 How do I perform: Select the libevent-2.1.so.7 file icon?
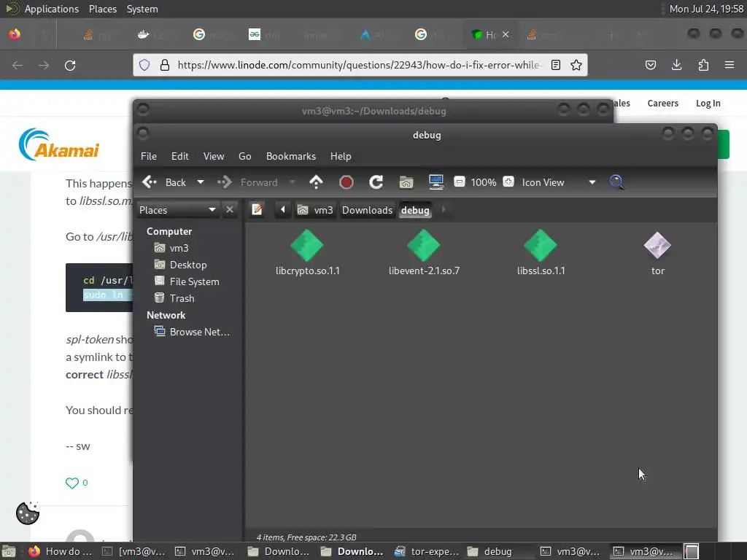coord(424,246)
